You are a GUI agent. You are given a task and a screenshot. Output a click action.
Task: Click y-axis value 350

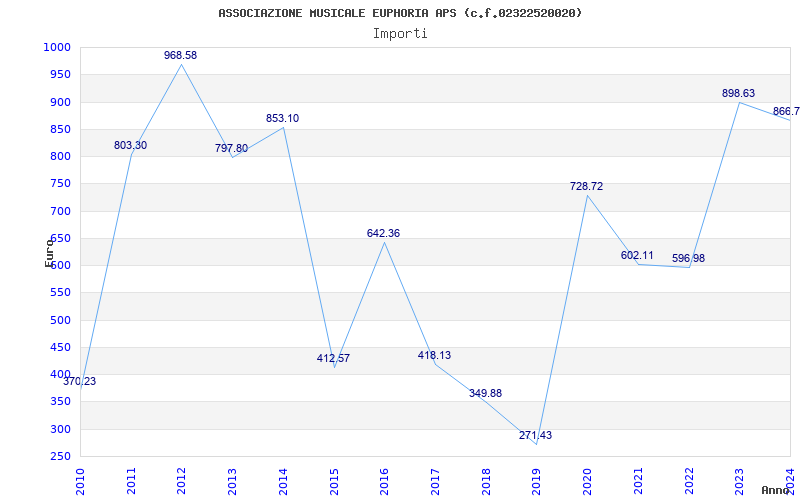coord(60,402)
